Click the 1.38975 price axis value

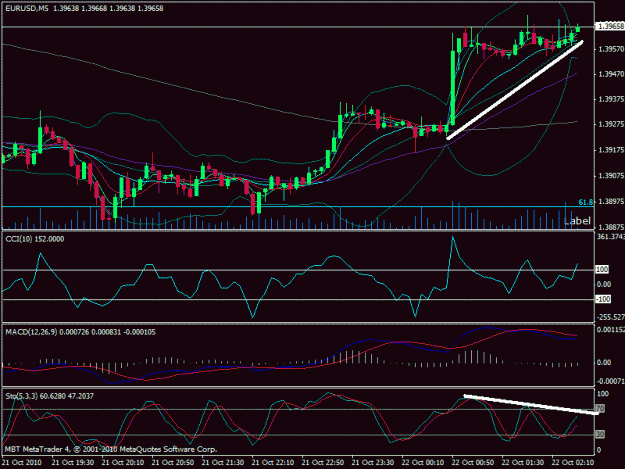tap(611, 202)
